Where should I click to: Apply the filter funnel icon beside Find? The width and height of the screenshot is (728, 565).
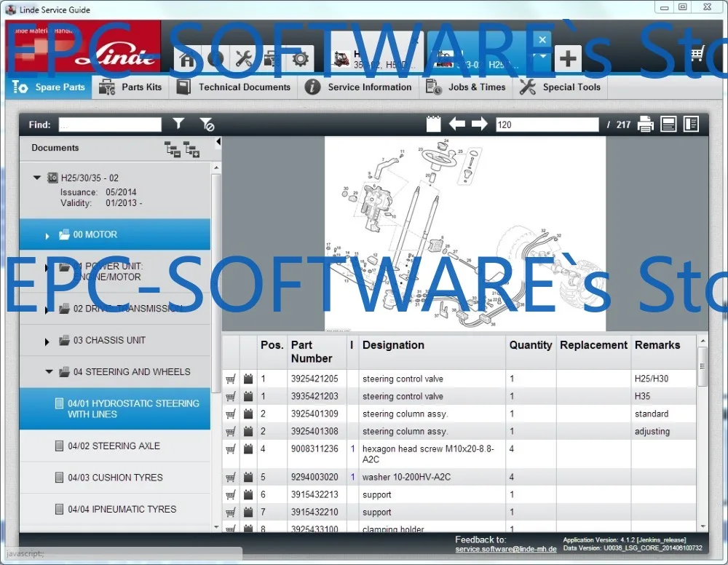click(178, 125)
